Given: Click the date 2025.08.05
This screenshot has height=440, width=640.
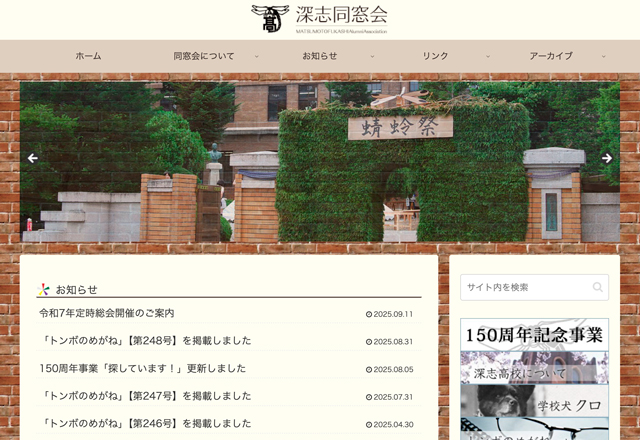Looking at the screenshot, I should [393, 370].
